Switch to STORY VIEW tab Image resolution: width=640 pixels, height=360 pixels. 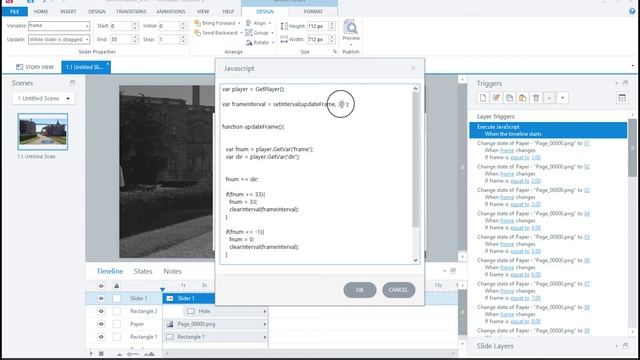(x=35, y=67)
